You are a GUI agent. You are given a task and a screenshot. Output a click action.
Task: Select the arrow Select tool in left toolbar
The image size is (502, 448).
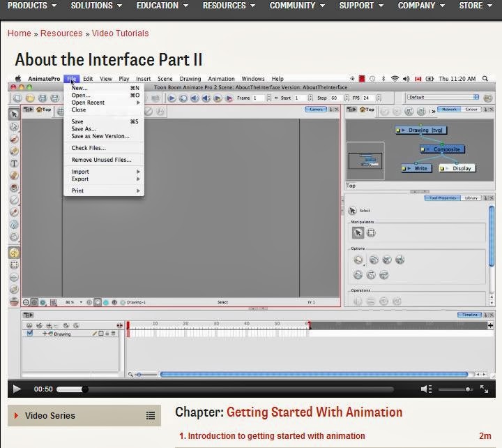pos(14,114)
